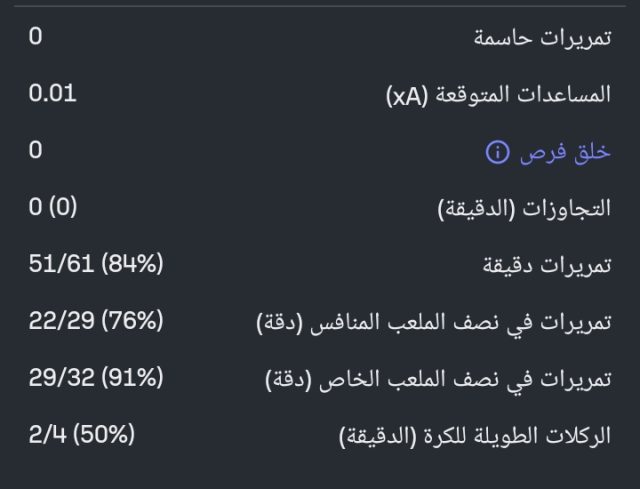Open the خلق فرص link
Image resolution: width=640 pixels, height=489 pixels.
563,152
